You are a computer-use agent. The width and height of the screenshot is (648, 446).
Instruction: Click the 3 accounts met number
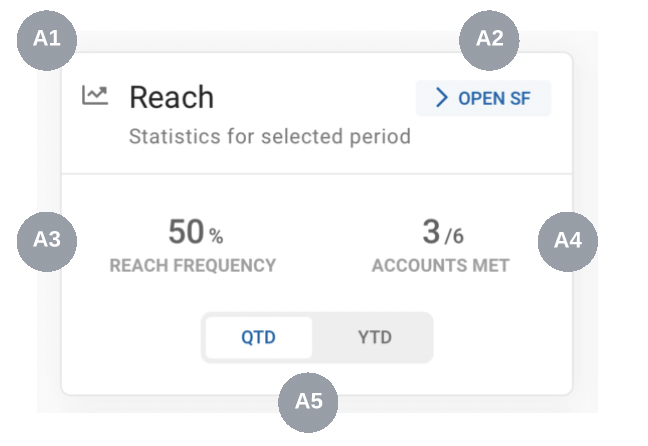431,232
